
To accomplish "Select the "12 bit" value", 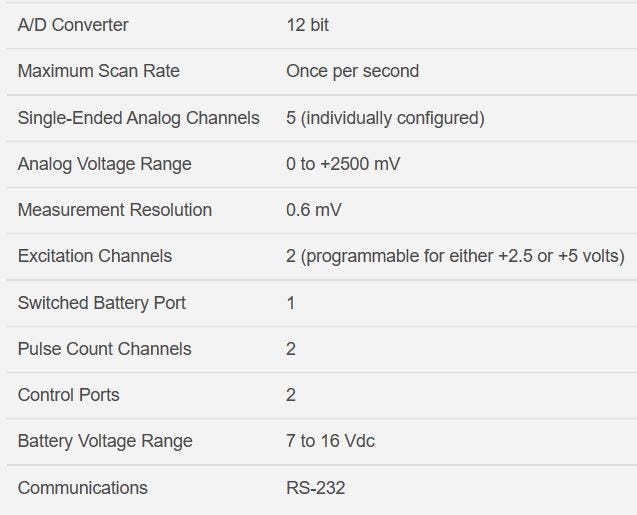I will (307, 25).
